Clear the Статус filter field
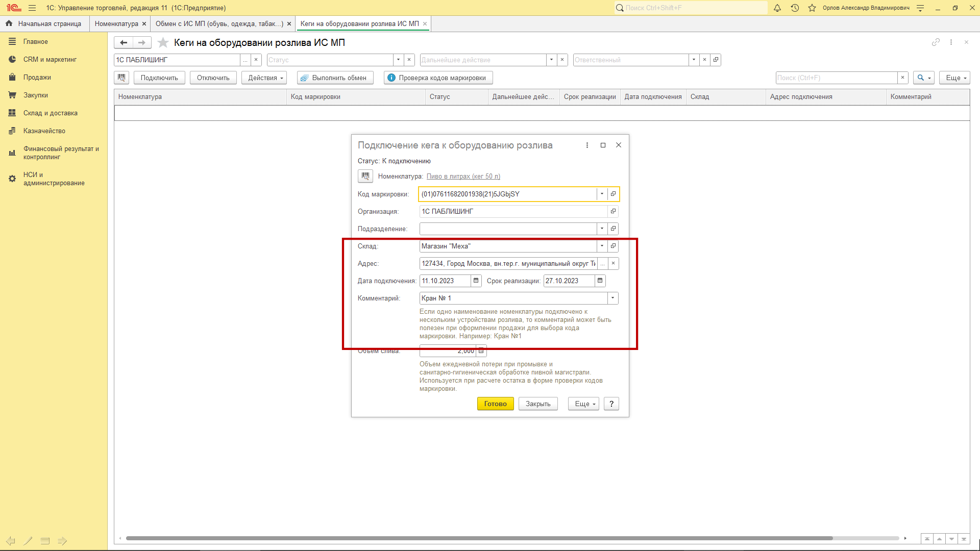The image size is (980, 551). pos(409,60)
